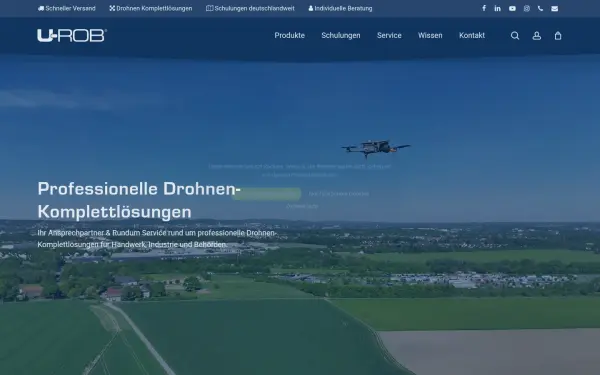
Task: Click the email envelope icon
Action: coord(554,8)
